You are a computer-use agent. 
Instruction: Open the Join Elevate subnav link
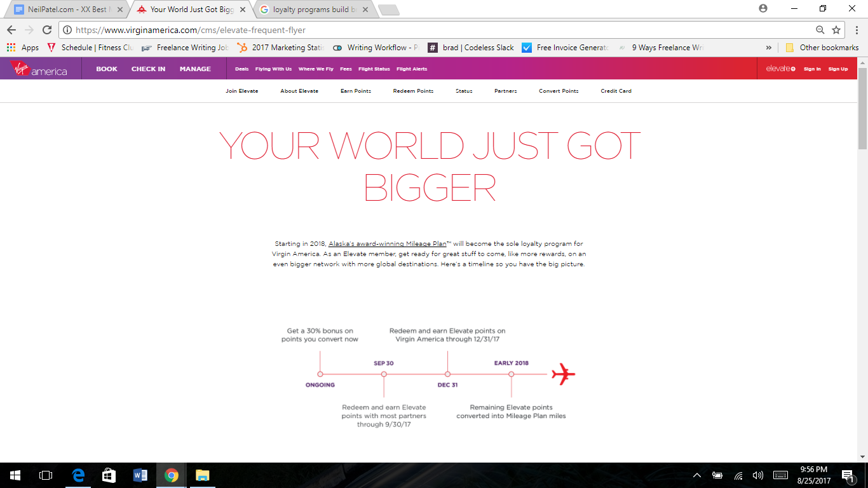[241, 91]
